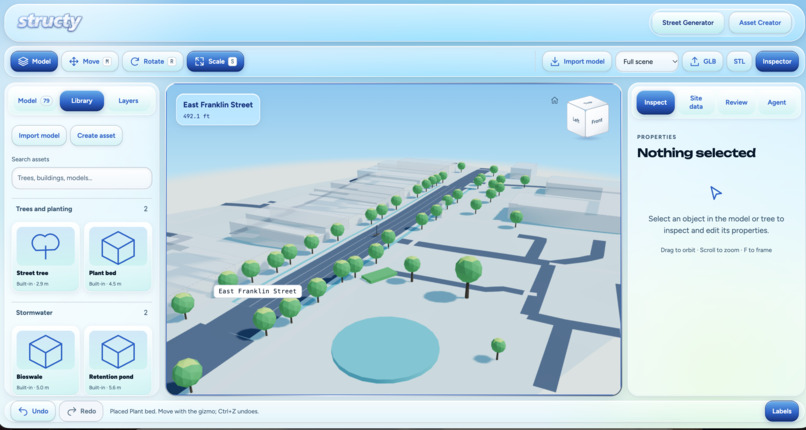This screenshot has width=806, height=430.
Task: Click the Redo arrow icon
Action: tap(71, 411)
